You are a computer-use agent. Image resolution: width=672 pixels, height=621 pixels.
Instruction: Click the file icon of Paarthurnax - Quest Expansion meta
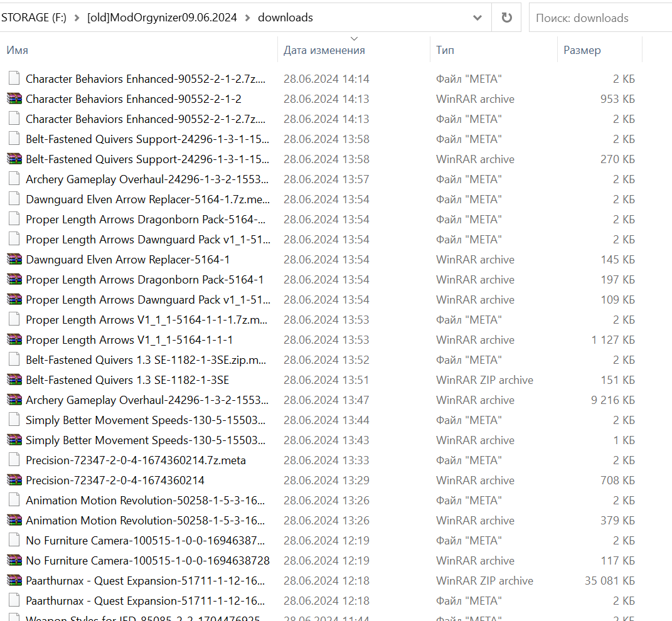14,601
